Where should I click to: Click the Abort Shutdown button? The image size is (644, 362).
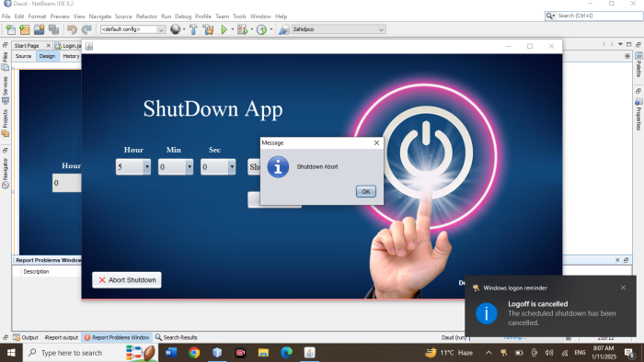point(127,280)
